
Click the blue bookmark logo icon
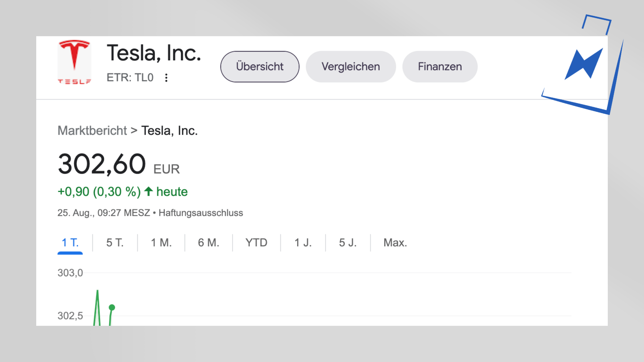(x=584, y=64)
